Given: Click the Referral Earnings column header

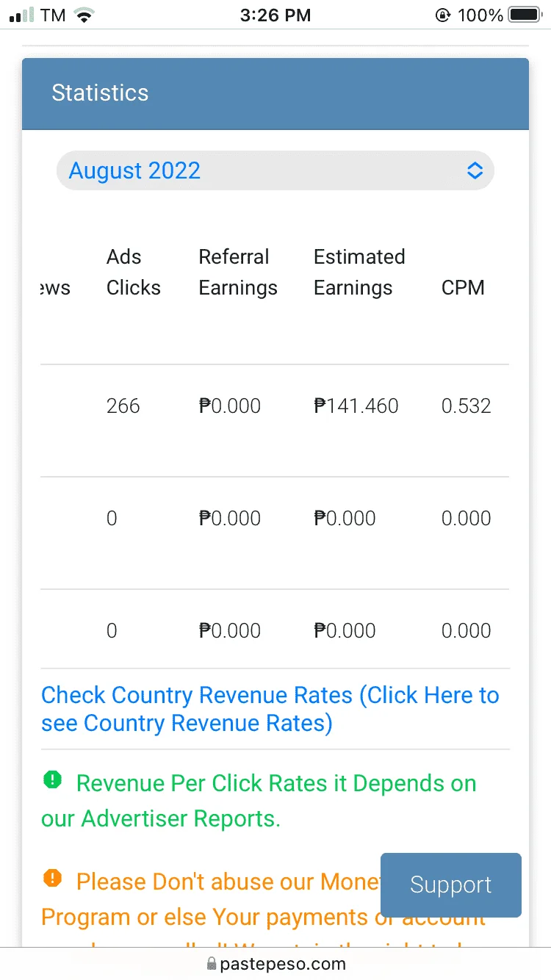Looking at the screenshot, I should pyautogui.click(x=238, y=272).
